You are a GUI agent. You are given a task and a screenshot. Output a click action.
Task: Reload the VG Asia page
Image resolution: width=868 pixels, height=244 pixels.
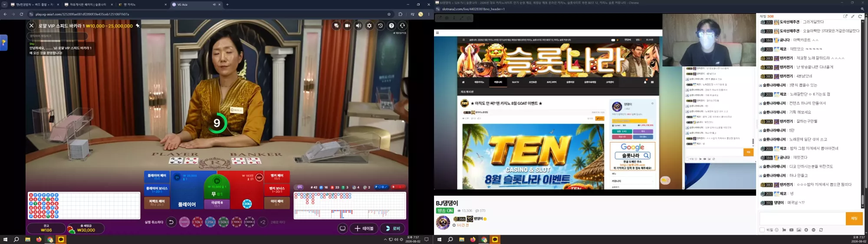click(21, 14)
